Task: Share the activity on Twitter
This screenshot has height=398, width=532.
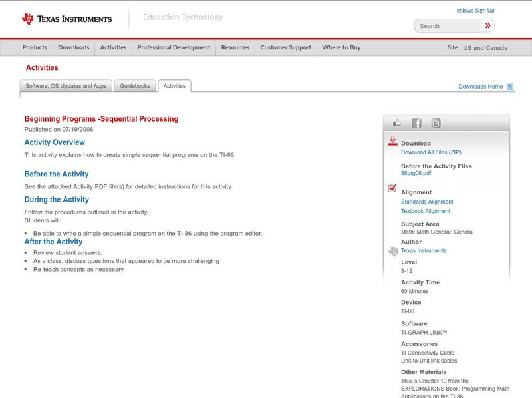Action: click(x=436, y=122)
